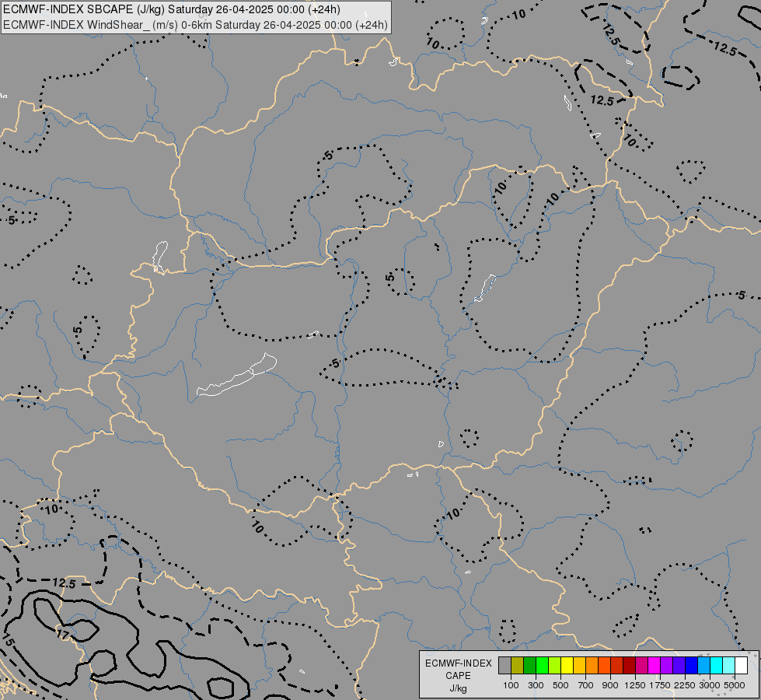This screenshot has width=761, height=700.
Task: Click the WindShear 0-6km title line
Action: [x=196, y=25]
